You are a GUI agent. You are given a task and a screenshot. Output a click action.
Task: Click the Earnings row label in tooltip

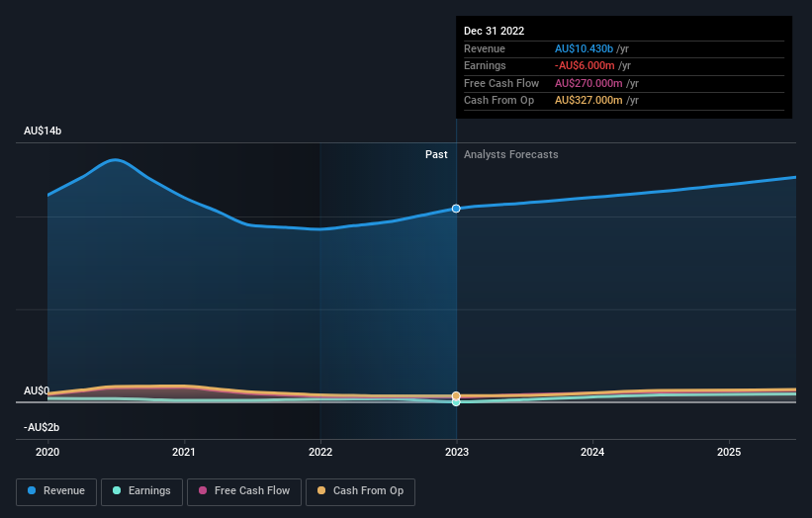485,65
